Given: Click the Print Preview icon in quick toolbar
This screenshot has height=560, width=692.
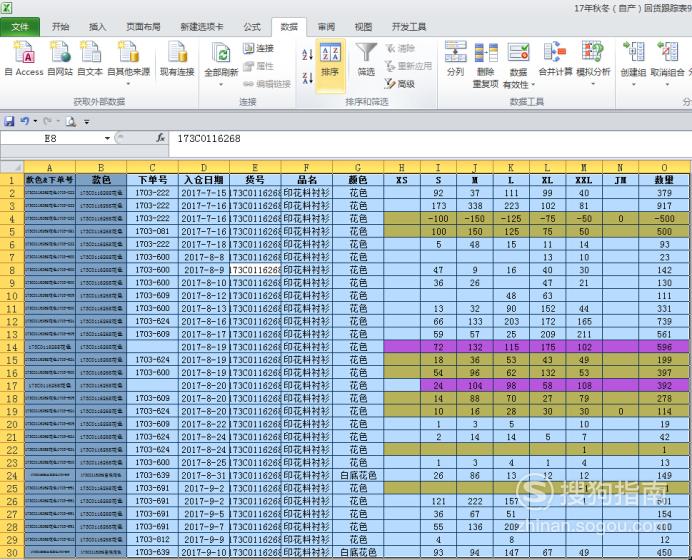Looking at the screenshot, I should (x=71, y=121).
